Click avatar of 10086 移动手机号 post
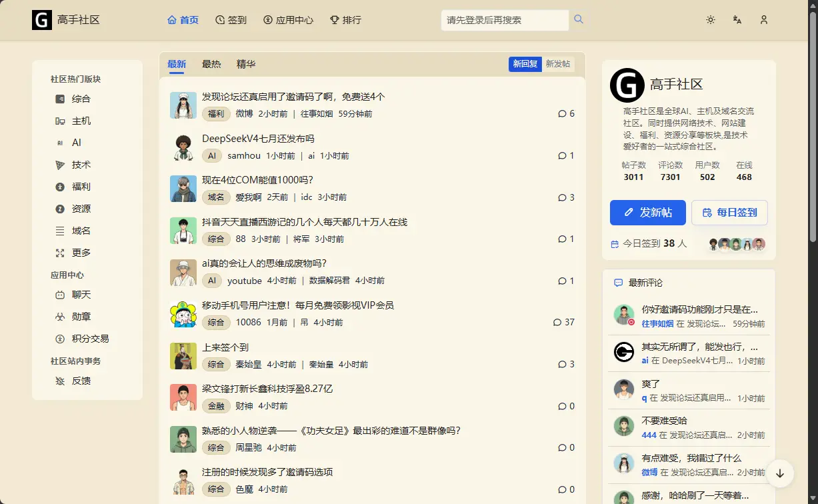 click(183, 314)
